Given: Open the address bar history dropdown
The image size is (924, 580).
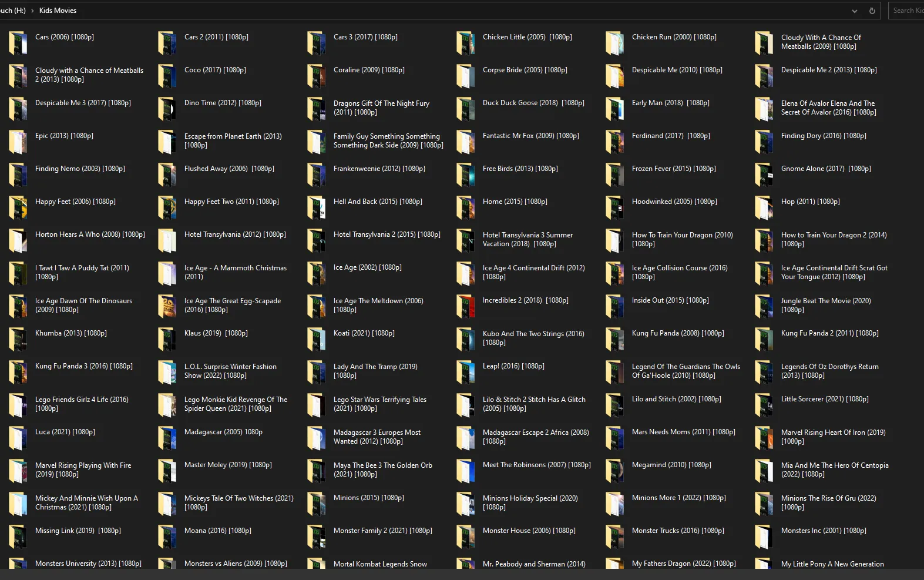Looking at the screenshot, I should coord(855,11).
